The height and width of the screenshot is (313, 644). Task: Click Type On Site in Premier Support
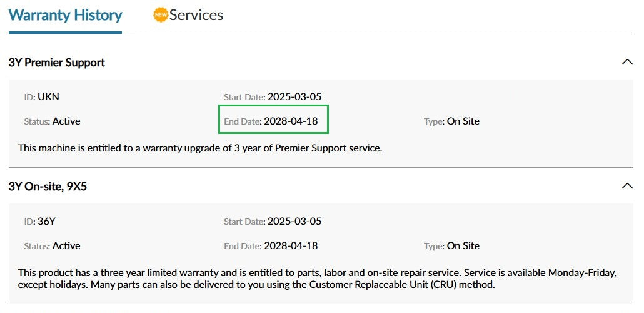(463, 121)
